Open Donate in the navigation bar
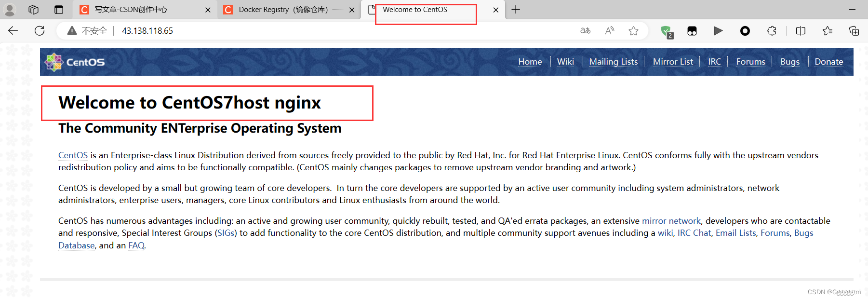Screen dimensions: 868x300 tap(829, 62)
